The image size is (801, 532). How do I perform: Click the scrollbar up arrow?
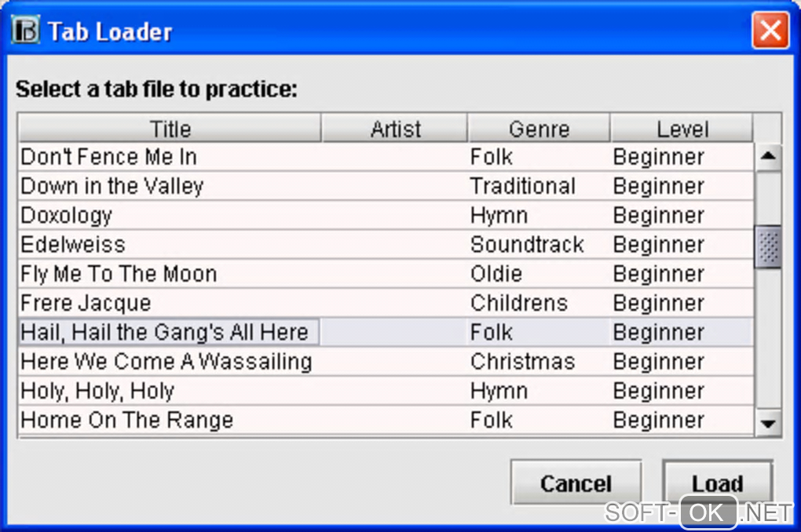[x=767, y=157]
